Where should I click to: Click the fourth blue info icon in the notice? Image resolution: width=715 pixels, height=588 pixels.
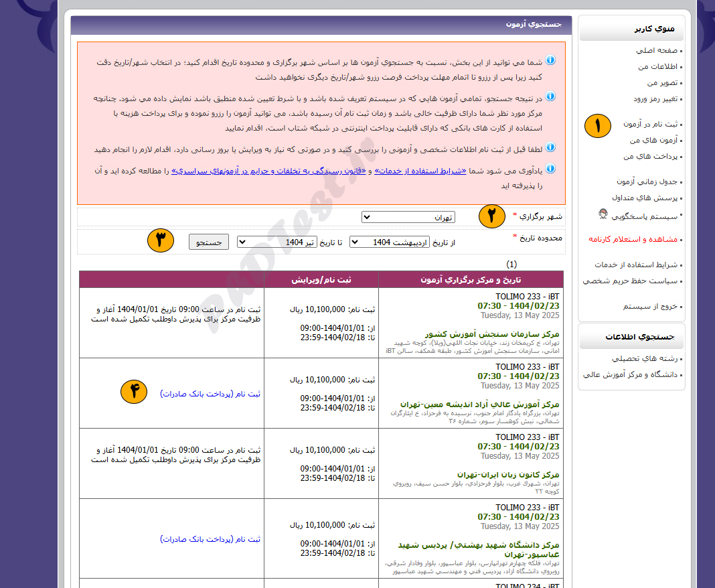click(x=550, y=169)
